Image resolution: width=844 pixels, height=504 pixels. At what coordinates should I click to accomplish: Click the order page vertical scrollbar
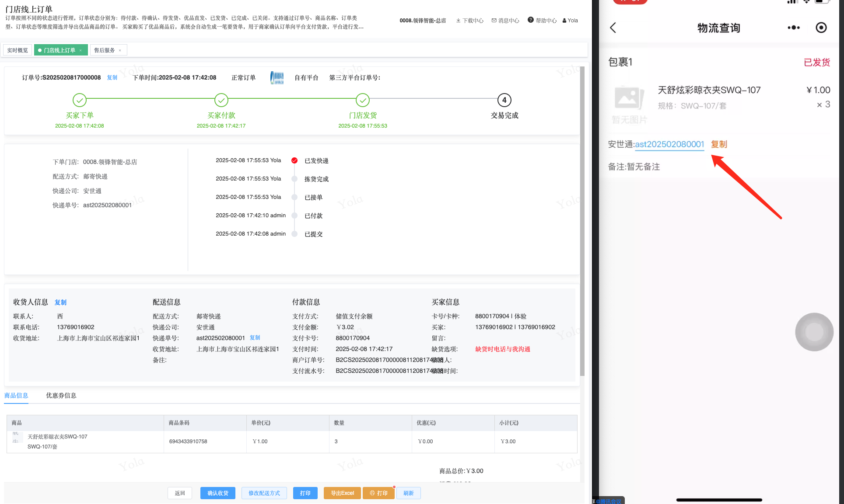click(582, 219)
